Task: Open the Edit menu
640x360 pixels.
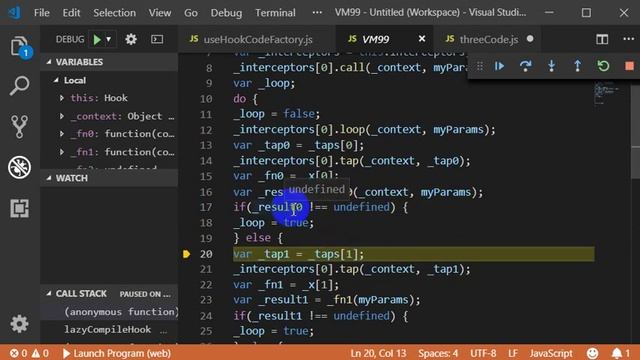Action: click(x=71, y=13)
